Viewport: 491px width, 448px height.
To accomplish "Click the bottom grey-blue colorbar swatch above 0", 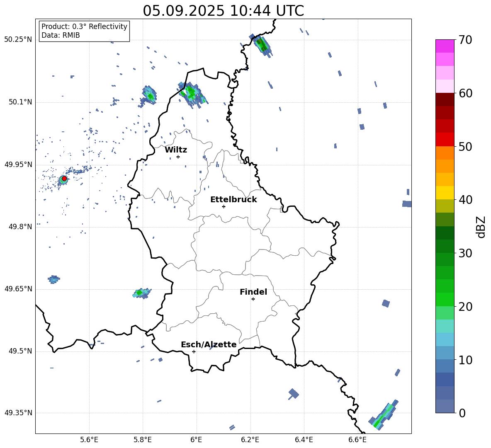I will click(445, 406).
